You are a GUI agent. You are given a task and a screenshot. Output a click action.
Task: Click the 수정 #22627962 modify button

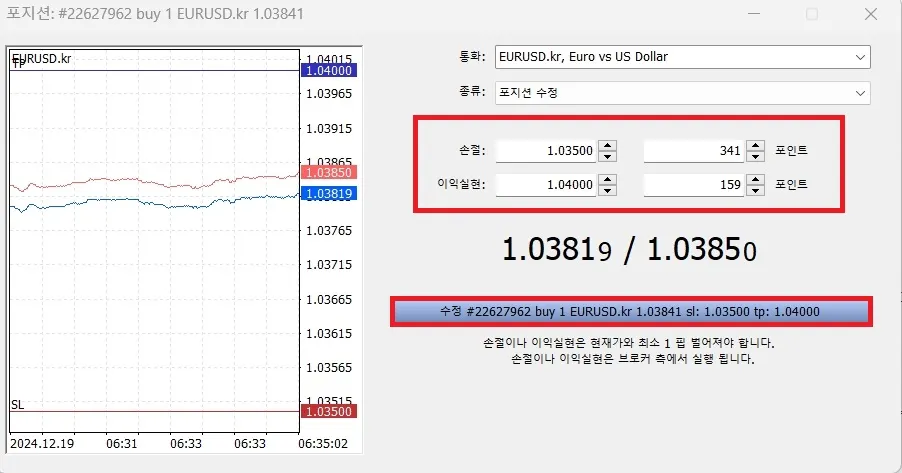pyautogui.click(x=630, y=312)
